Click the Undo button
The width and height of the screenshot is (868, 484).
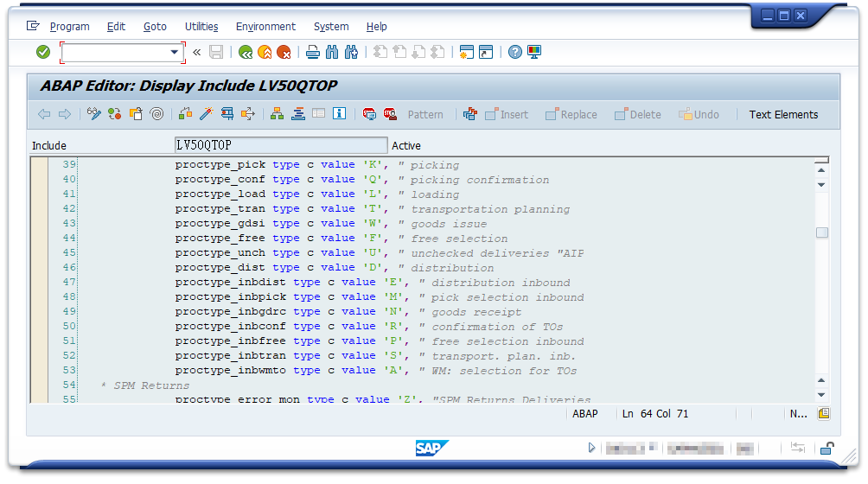[x=699, y=114]
